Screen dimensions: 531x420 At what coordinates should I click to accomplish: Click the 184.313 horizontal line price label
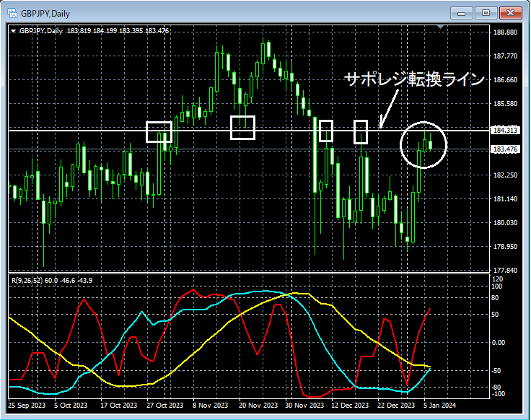pyautogui.click(x=505, y=130)
